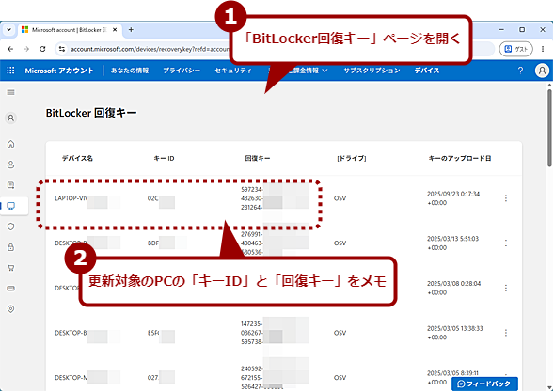This screenshot has width=554, height=392.
Task: Click the [ドライブ] column header
Action: pos(352,158)
